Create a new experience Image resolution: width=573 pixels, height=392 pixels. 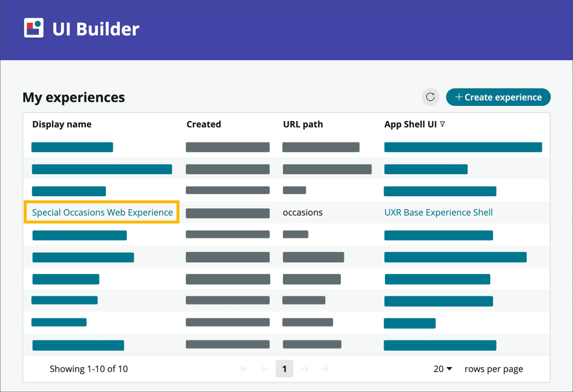pyautogui.click(x=498, y=97)
